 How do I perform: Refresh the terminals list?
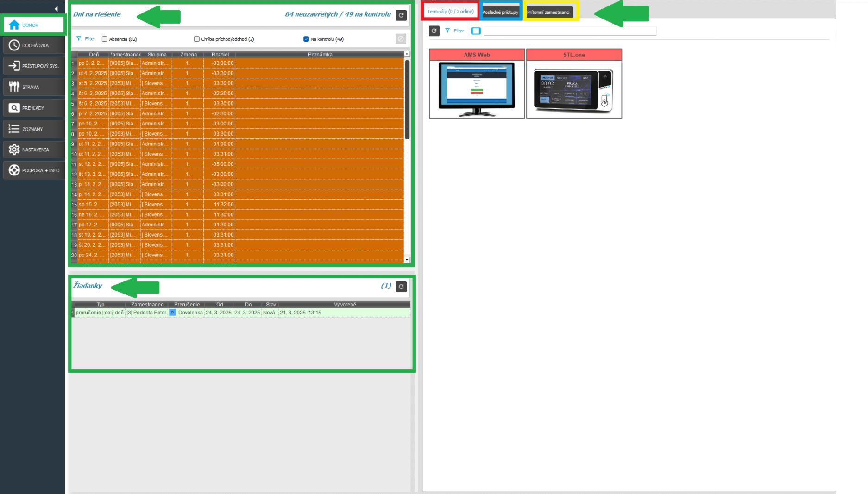(434, 31)
